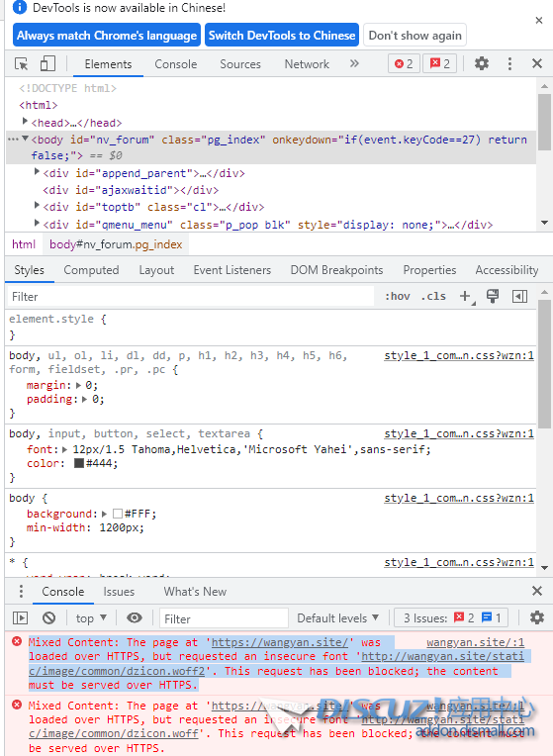Image resolution: width=553 pixels, height=756 pixels.
Task: Click the #444 color swatch
Action: click(79, 463)
